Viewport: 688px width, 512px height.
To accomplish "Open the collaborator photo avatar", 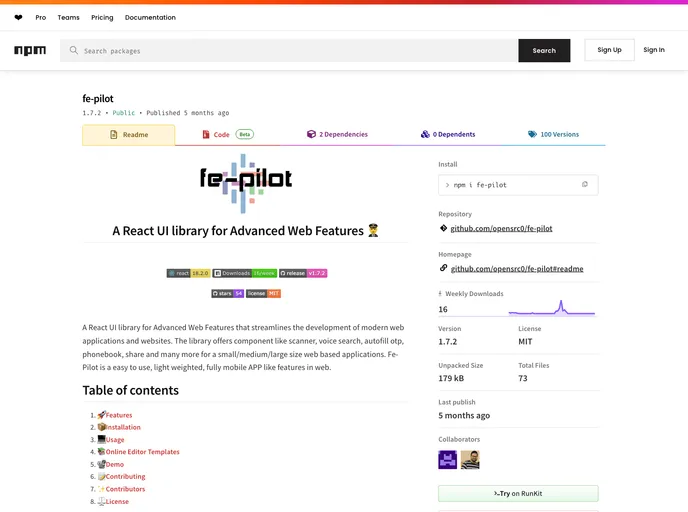I will (x=470, y=460).
